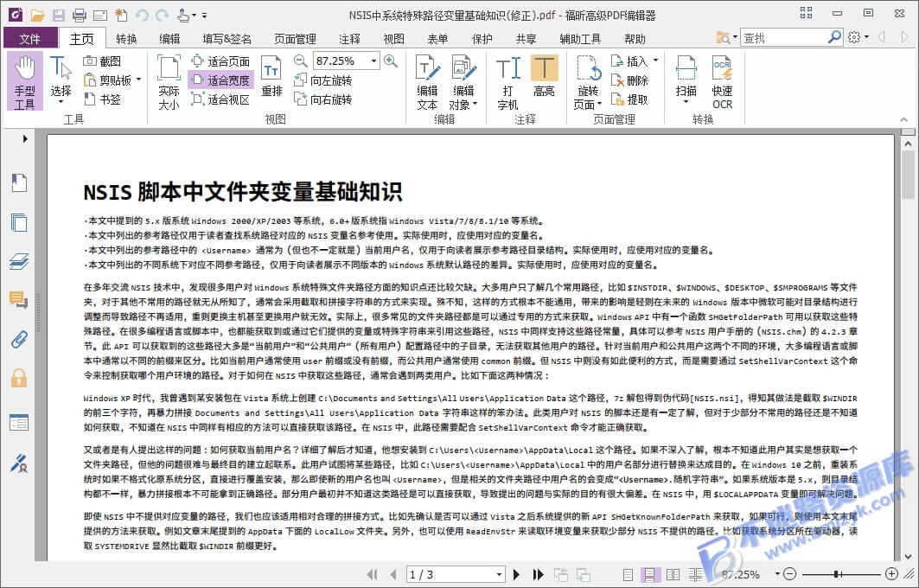Click 快速OCR quick OCR button

pos(722,81)
